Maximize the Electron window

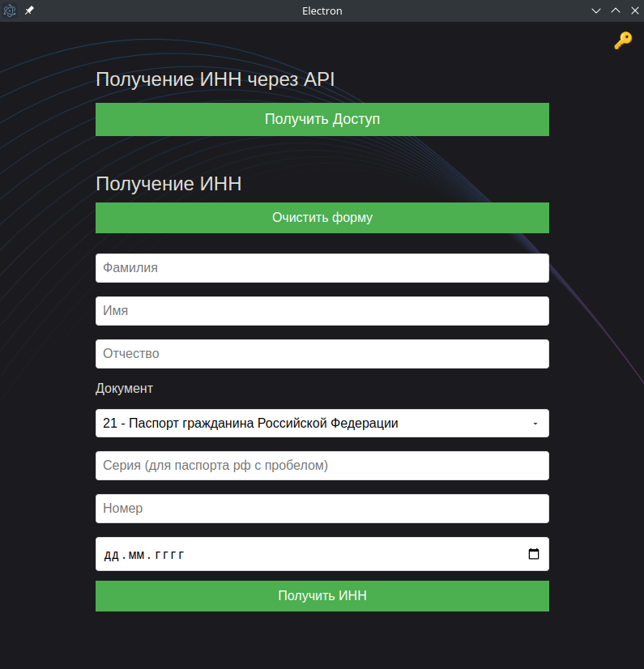pos(616,11)
